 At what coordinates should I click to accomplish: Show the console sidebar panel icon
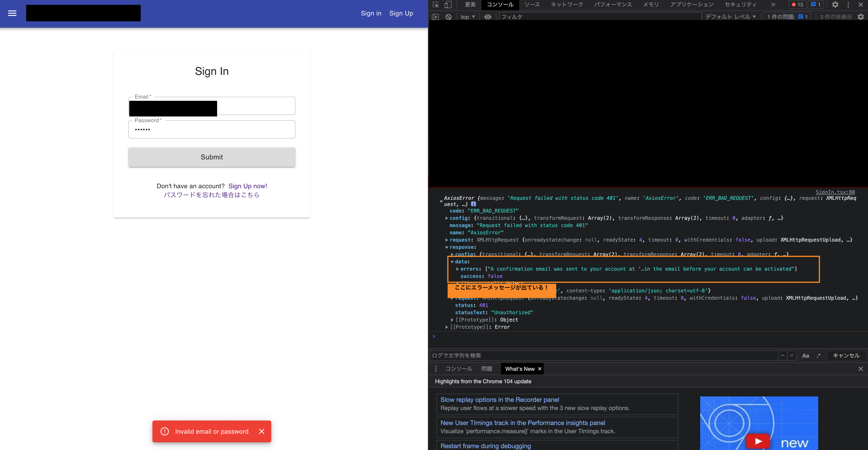click(435, 17)
